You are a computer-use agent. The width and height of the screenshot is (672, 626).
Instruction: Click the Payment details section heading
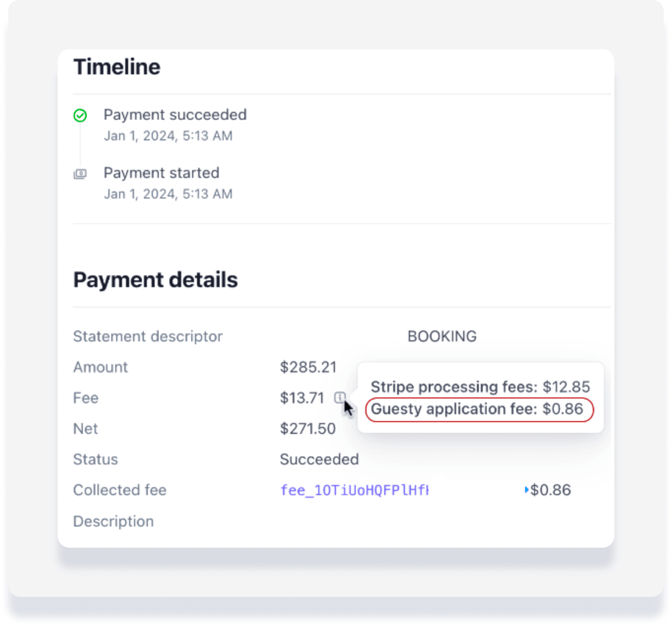point(155,280)
